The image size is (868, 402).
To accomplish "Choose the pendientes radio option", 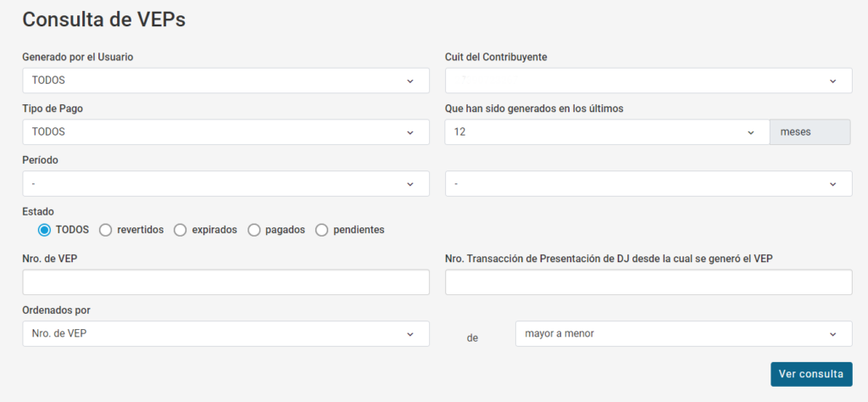I will (322, 230).
